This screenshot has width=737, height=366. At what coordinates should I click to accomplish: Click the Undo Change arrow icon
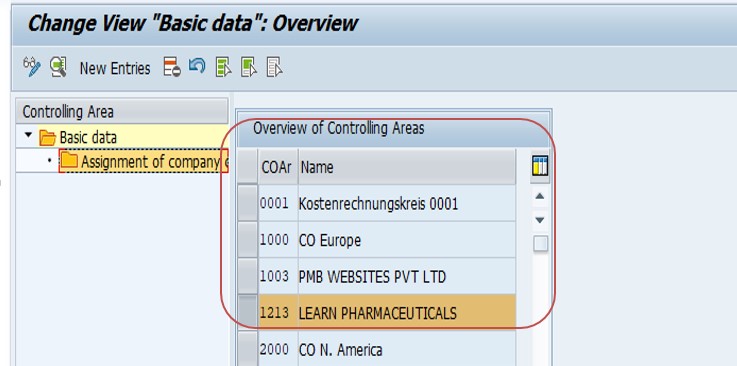click(197, 66)
